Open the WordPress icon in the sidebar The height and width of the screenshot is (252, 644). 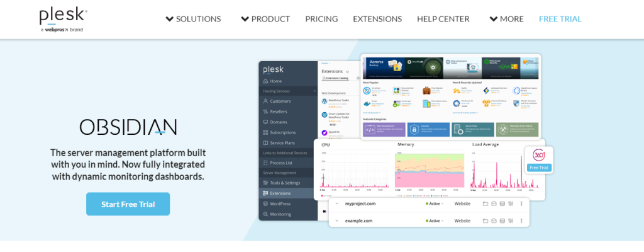click(x=265, y=204)
